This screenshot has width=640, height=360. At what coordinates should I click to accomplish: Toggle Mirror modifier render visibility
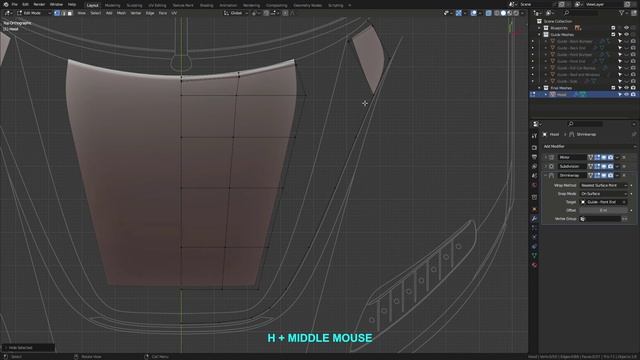611,157
